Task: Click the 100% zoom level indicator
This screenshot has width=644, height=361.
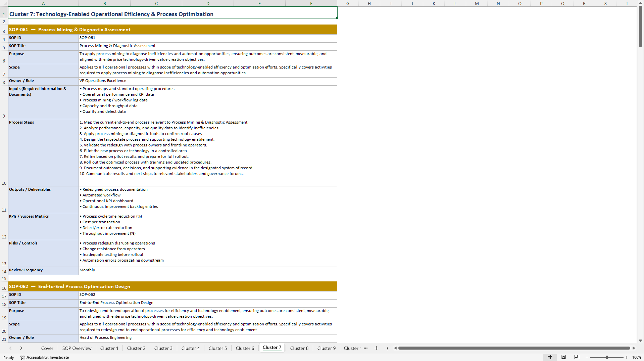Action: (637, 357)
